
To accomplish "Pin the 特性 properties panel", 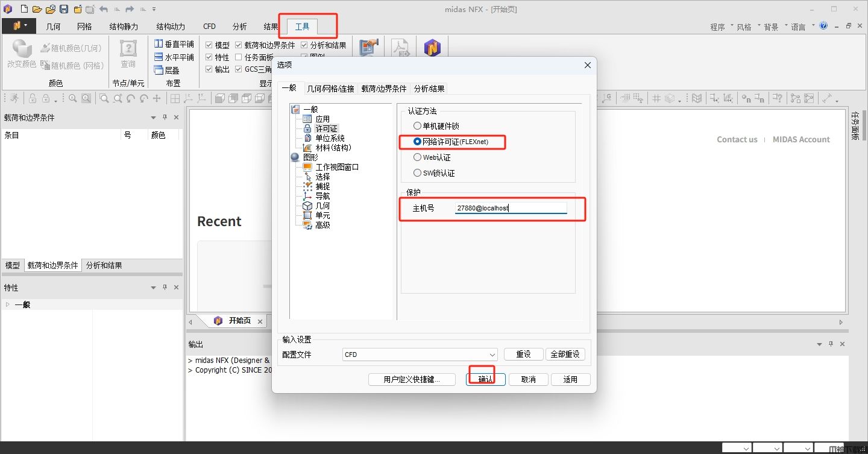I will (165, 288).
